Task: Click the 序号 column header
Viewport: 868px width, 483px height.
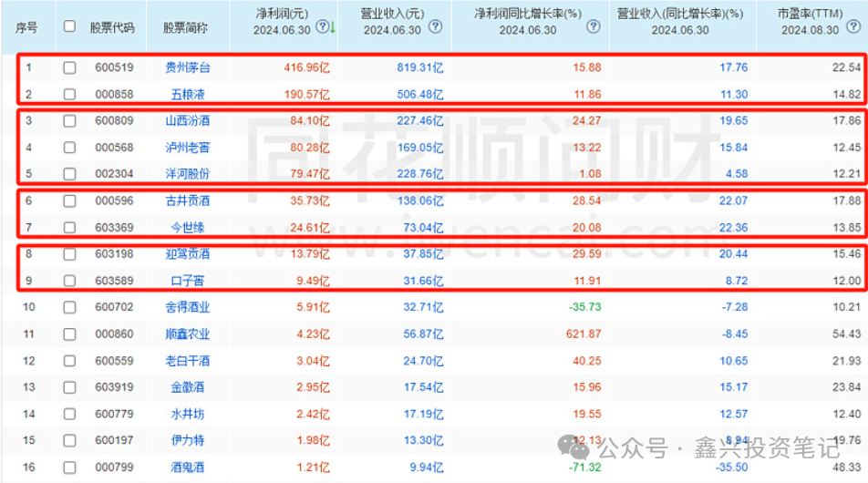Action: (26, 27)
